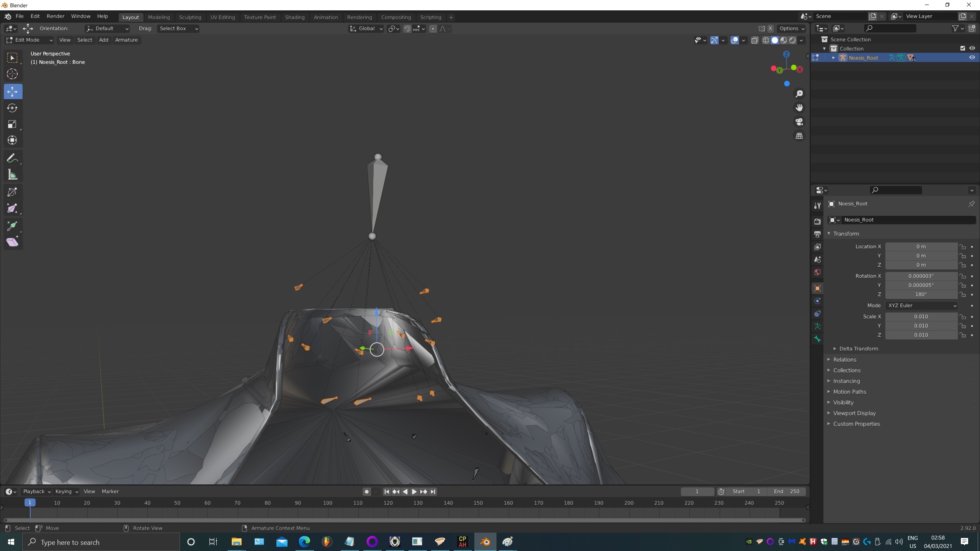The height and width of the screenshot is (551, 980).
Task: Select the Shear tool
Action: [13, 242]
